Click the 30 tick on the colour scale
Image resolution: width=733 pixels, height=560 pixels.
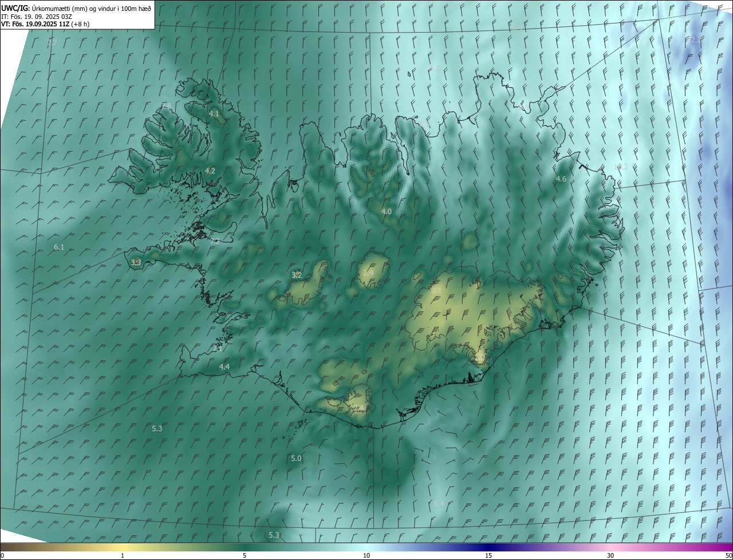click(x=610, y=555)
